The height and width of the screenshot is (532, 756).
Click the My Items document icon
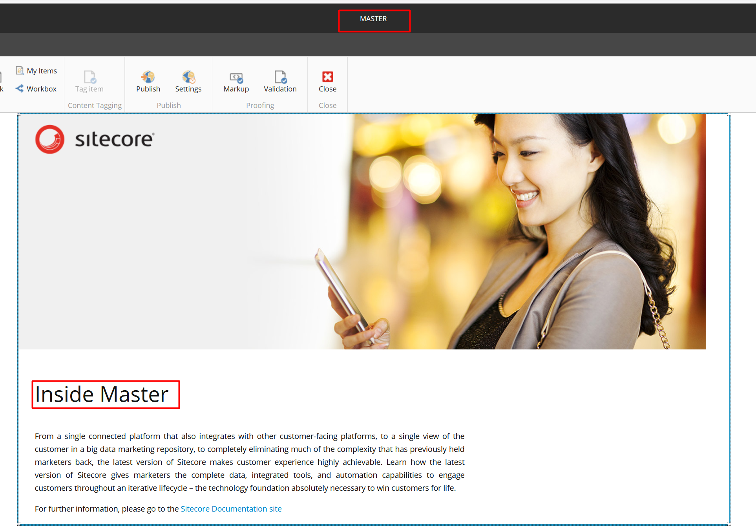20,70
